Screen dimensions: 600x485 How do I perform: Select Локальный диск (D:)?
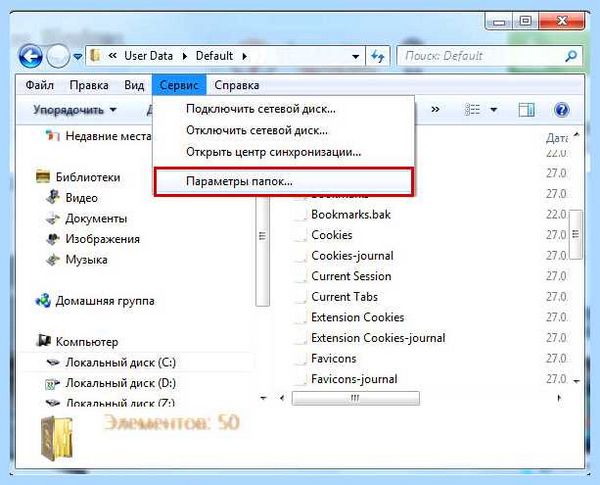[121, 383]
